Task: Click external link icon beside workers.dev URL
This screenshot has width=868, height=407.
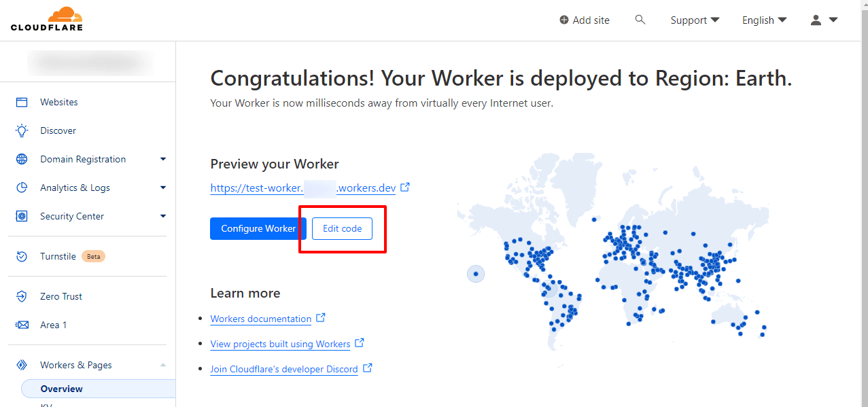Action: [x=405, y=187]
